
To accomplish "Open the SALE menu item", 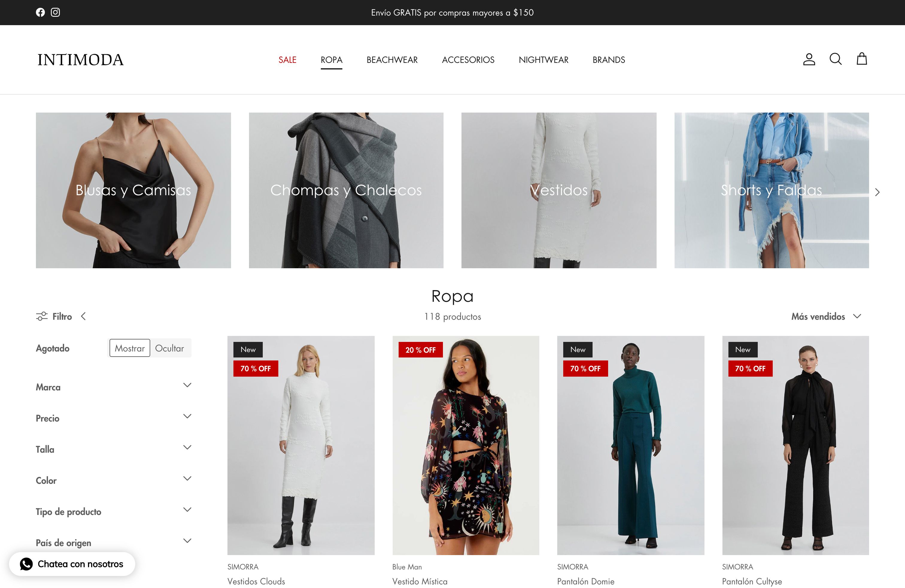I will click(x=287, y=60).
